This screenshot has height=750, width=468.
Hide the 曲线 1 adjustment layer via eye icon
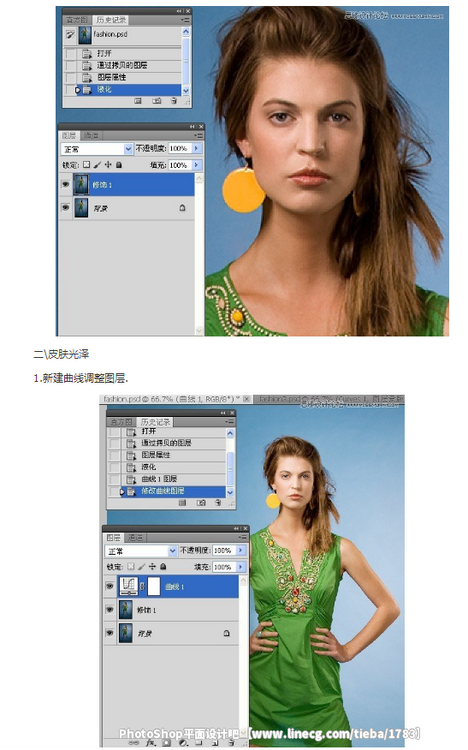pos(110,586)
